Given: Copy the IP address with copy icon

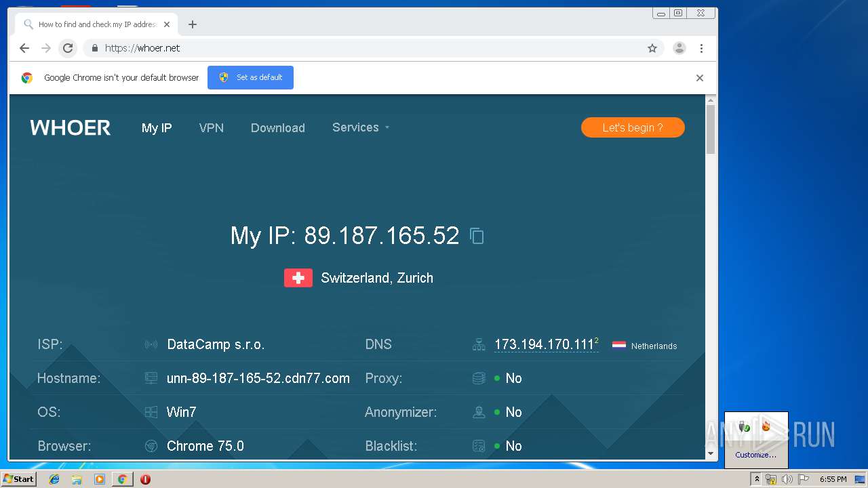Looking at the screenshot, I should click(x=477, y=236).
